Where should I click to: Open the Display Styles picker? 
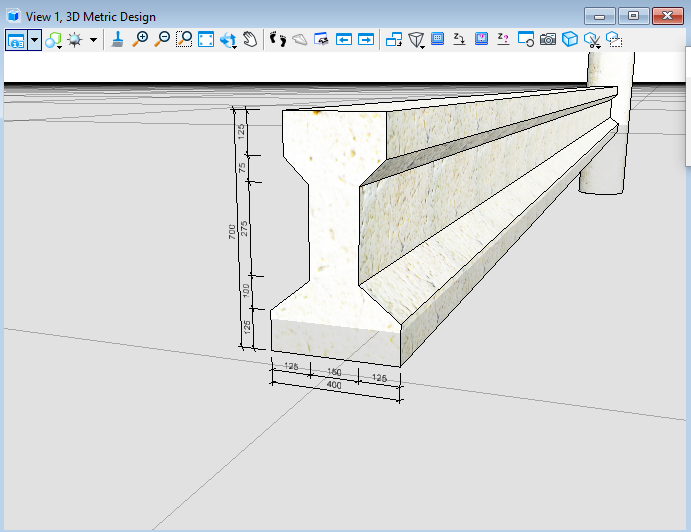53,40
